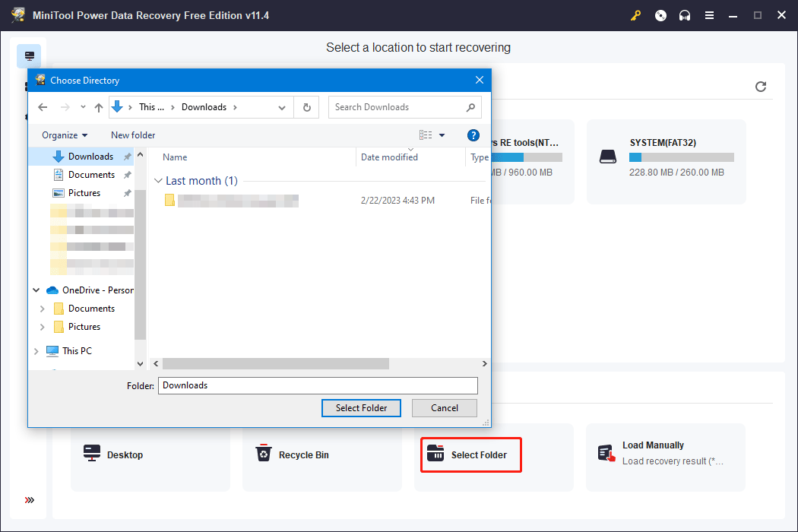Viewport: 798px width, 532px height.
Task: Select OneDrive - Personal in navigation tree
Action: (x=98, y=290)
